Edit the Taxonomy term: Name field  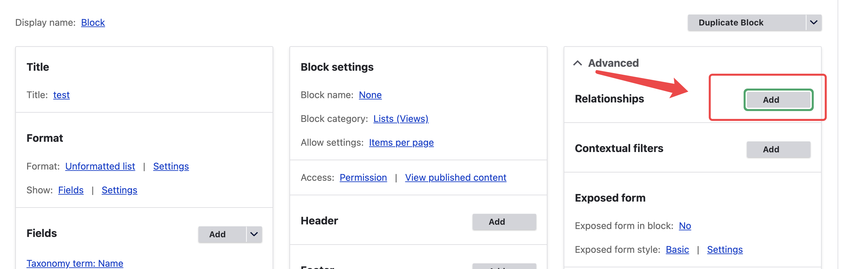click(75, 263)
